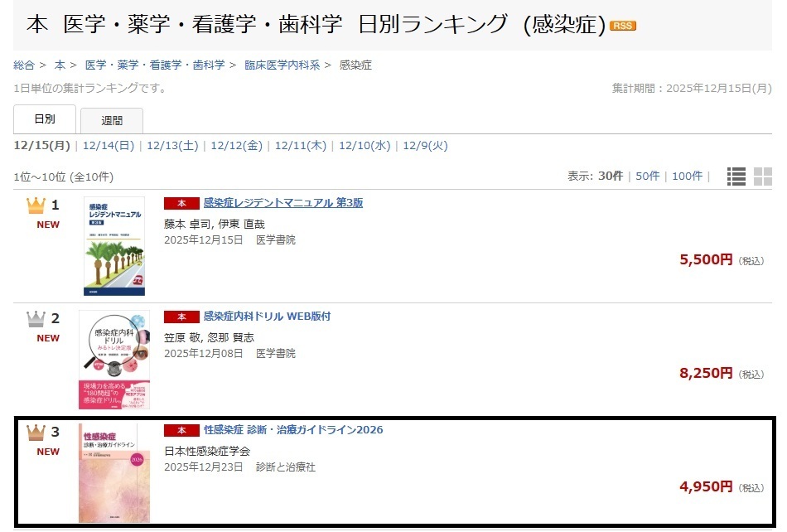Open 性感染症 診断・治療ガイドライン2026 link
787x532 pixels.
[293, 429]
